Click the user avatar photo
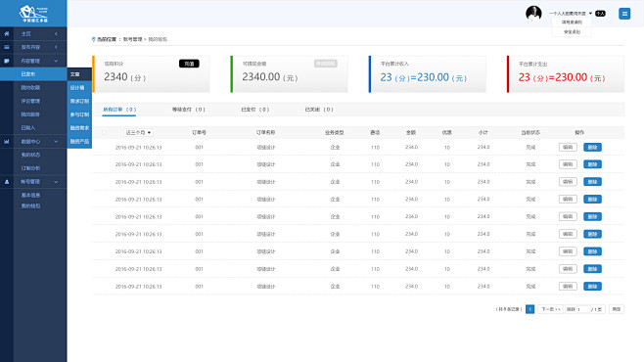Image resolution: width=644 pixels, height=362 pixels. (x=533, y=13)
